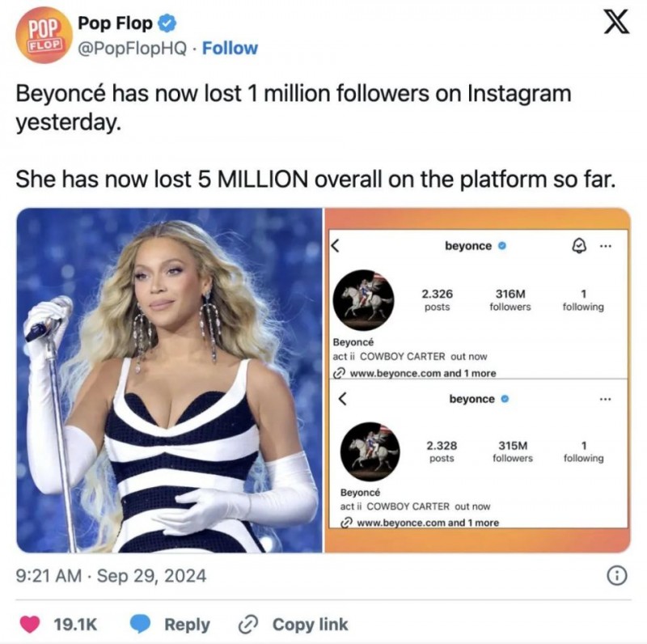Follow the Pop Flop account
The height and width of the screenshot is (644, 647).
click(230, 48)
